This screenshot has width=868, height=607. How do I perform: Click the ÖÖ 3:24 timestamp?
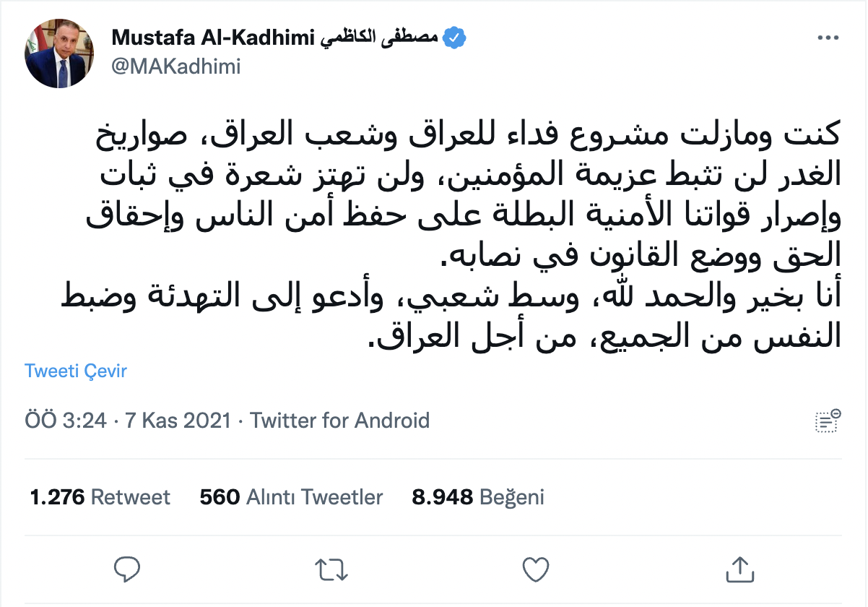(x=66, y=420)
